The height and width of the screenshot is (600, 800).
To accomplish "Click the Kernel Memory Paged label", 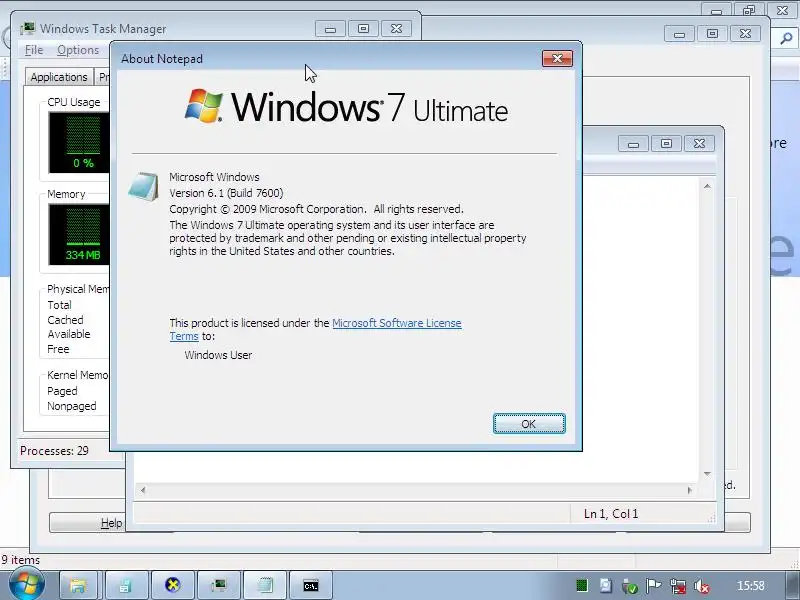I will point(62,391).
